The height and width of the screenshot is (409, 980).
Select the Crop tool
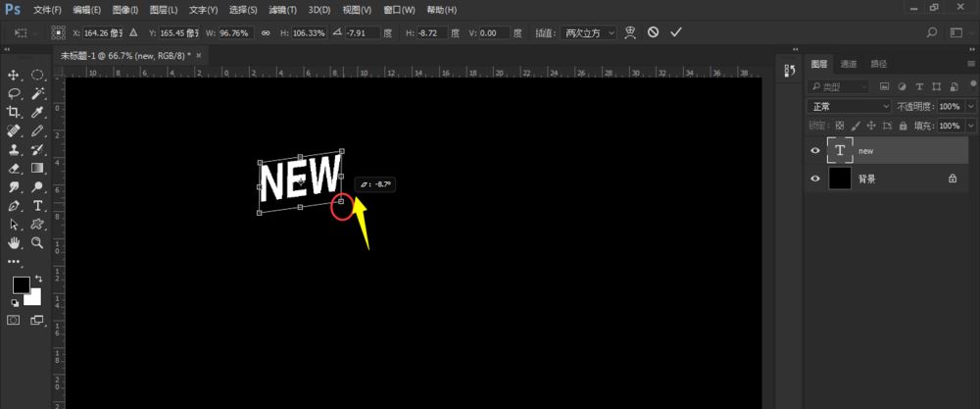point(13,113)
